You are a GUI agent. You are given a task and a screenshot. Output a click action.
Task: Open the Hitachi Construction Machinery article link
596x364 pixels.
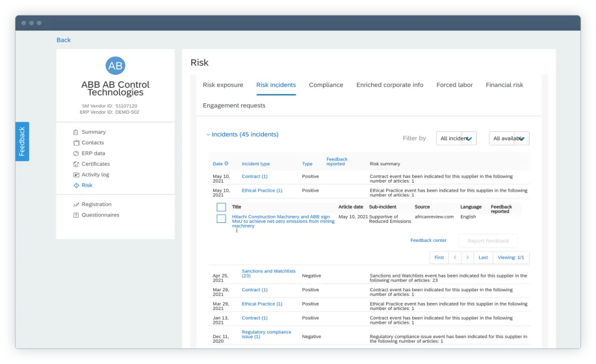click(283, 222)
